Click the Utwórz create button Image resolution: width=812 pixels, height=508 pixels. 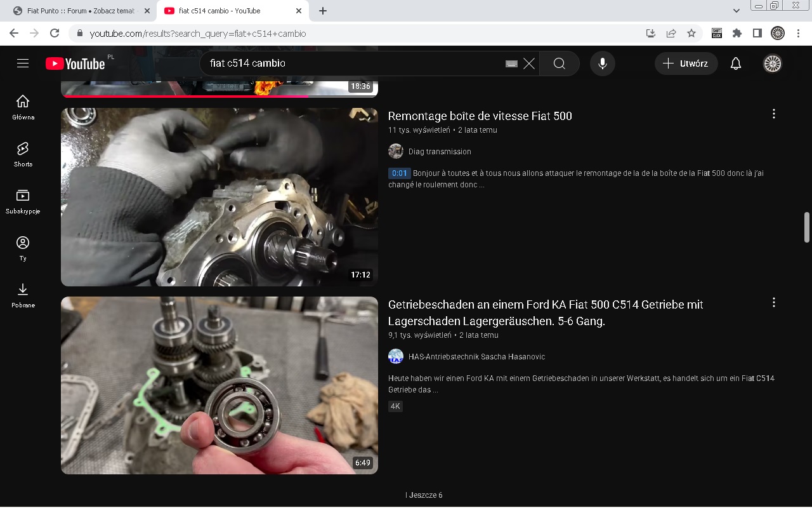tap(686, 63)
